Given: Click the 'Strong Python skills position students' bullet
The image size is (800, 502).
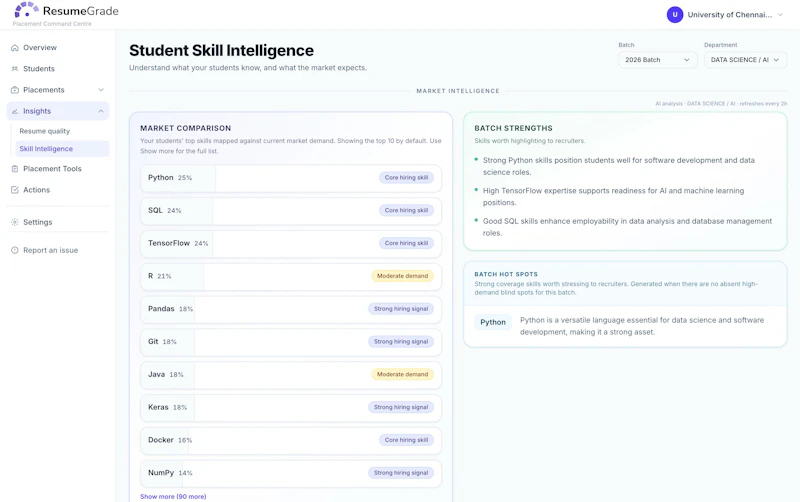Looking at the screenshot, I should (619, 166).
